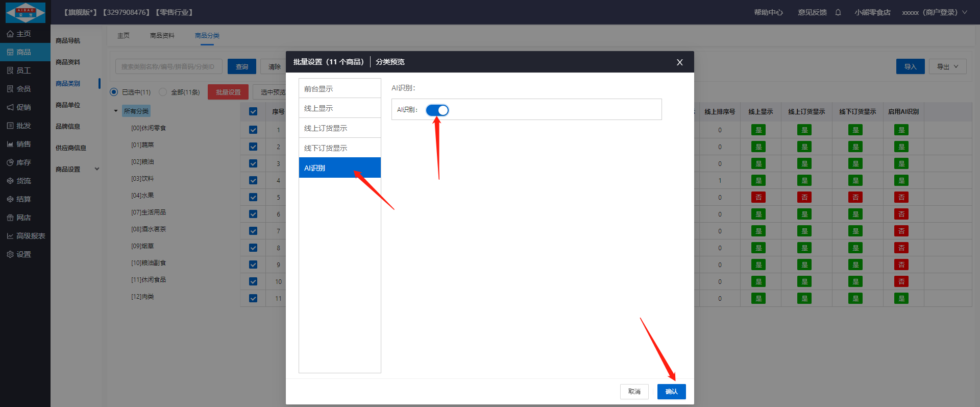Open the 会员 sidebar icon
980x407 pixels.
10,89
